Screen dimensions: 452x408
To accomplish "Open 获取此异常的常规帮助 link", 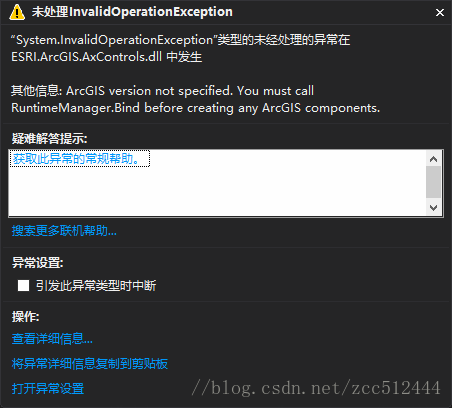I will pyautogui.click(x=76, y=159).
